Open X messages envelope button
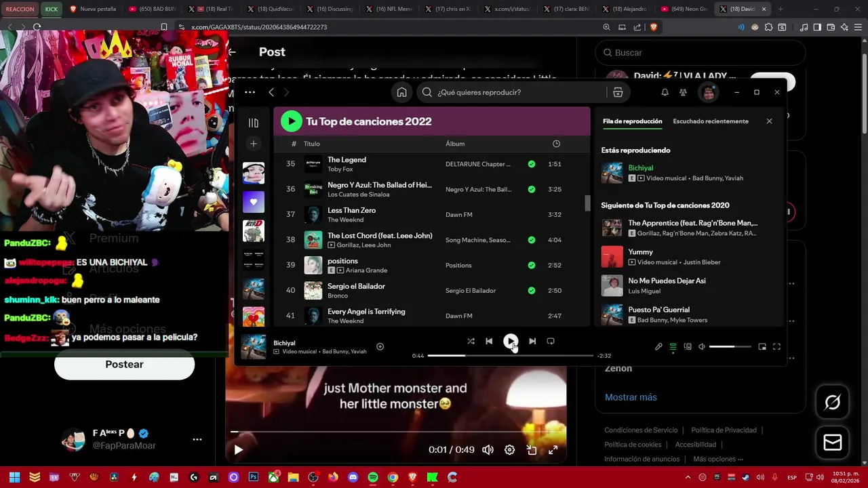 (833, 443)
